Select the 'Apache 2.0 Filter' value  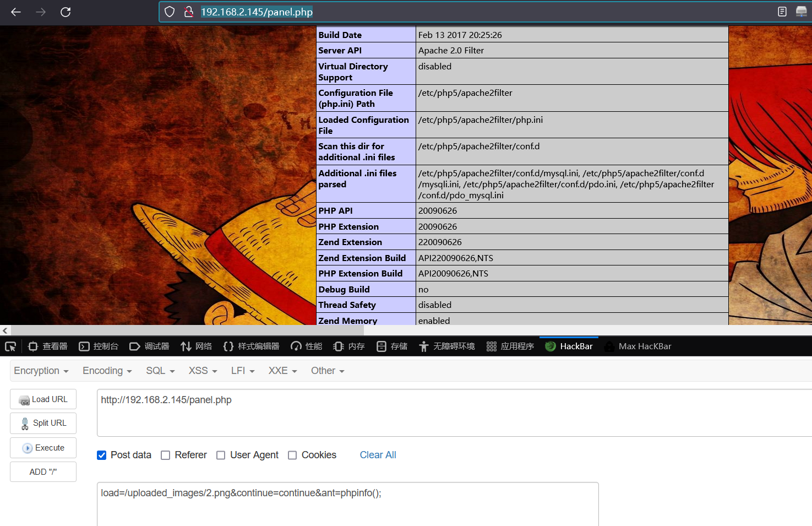point(451,51)
